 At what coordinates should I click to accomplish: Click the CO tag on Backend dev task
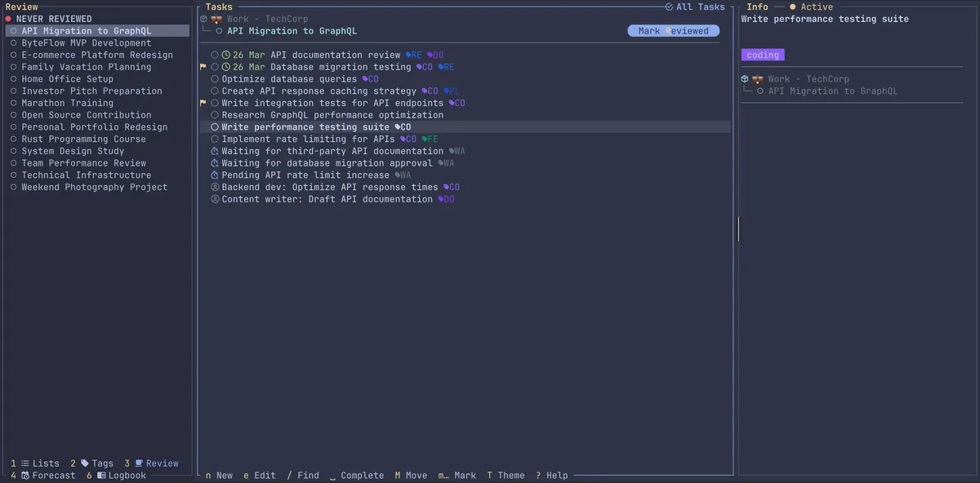[x=452, y=187]
